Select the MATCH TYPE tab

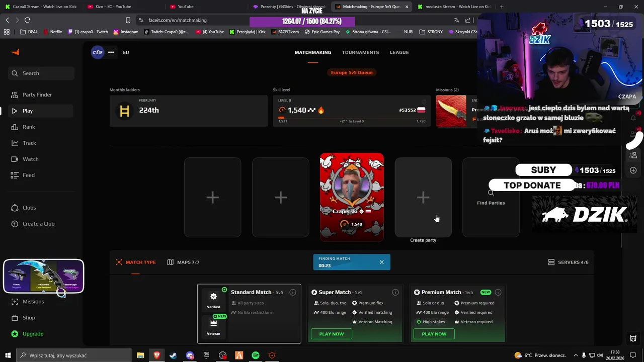click(136, 262)
